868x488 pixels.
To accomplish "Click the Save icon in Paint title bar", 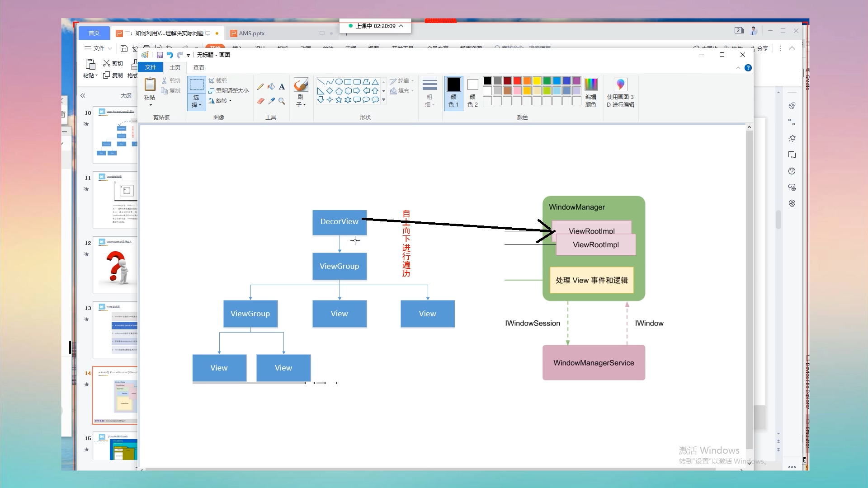I will point(160,55).
